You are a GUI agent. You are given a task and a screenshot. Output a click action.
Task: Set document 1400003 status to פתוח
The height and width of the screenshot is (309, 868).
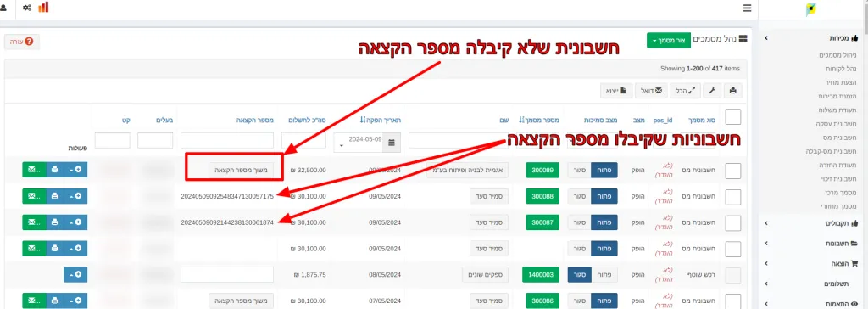coord(604,274)
